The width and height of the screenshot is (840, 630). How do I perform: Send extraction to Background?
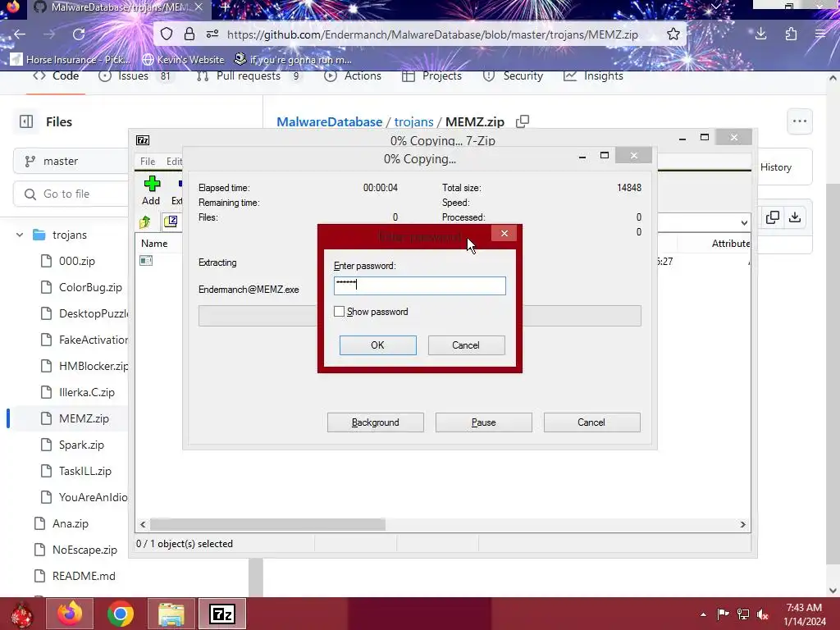click(x=375, y=422)
